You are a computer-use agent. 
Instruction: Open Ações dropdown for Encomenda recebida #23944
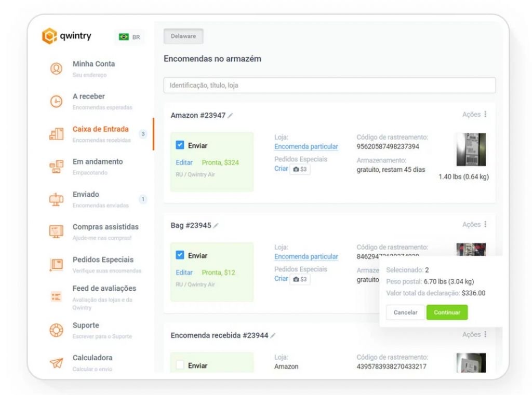[x=475, y=334]
